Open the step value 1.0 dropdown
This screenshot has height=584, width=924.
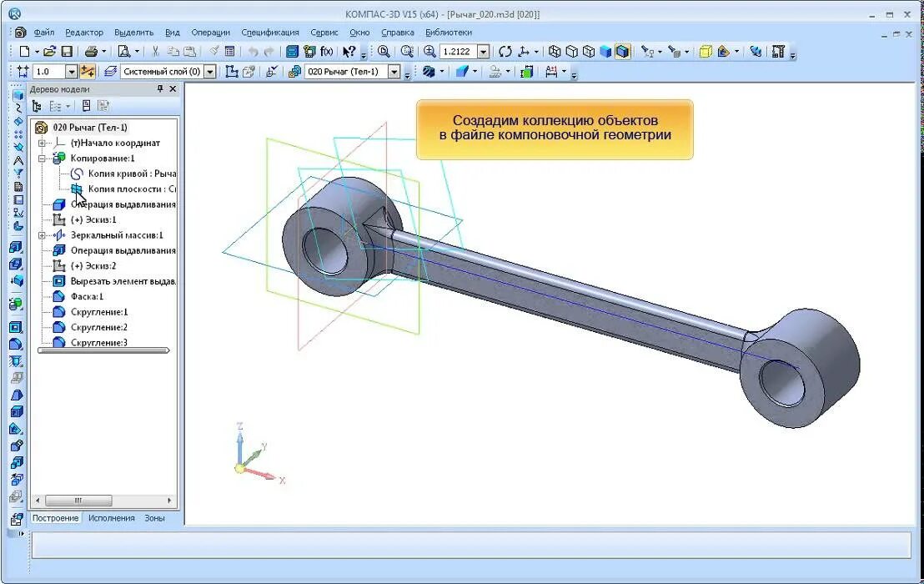point(72,71)
